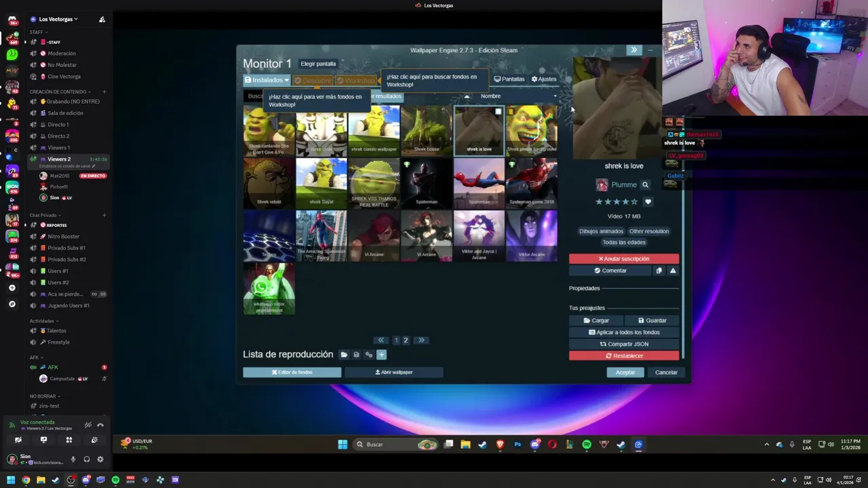The height and width of the screenshot is (488, 868).
Task: Save playlist using the disk icon
Action: tap(356, 354)
